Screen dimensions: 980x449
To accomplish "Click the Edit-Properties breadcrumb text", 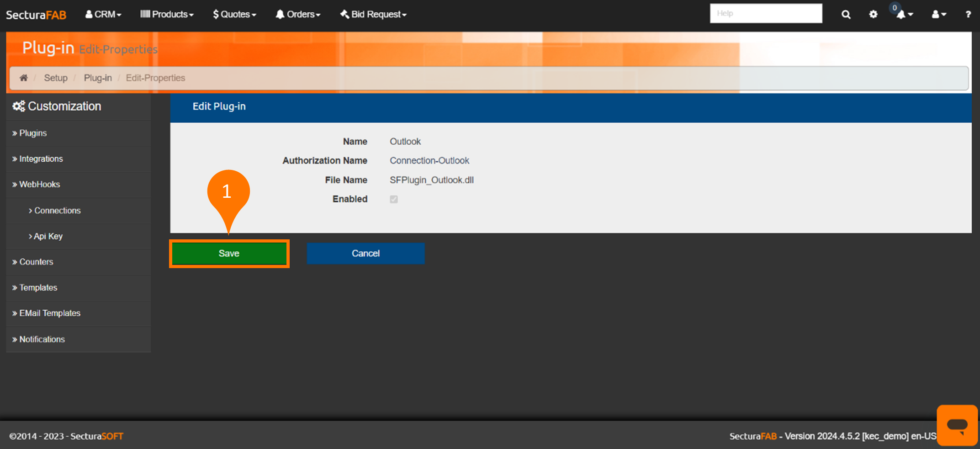I will [x=155, y=78].
